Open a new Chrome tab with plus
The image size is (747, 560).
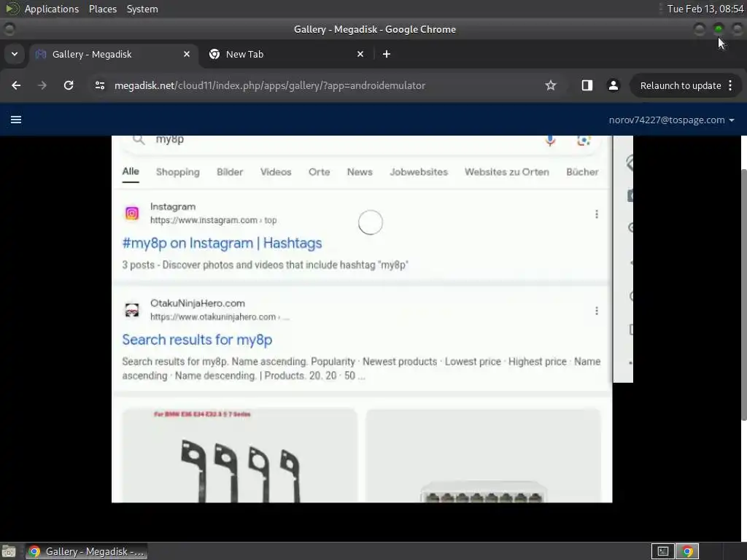(387, 54)
